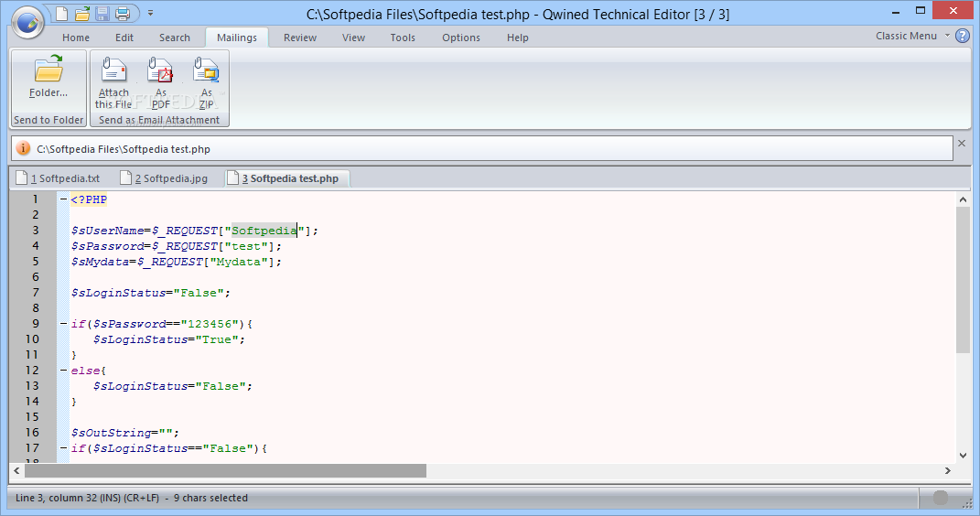Open the Home ribbon tab
Image resolution: width=980 pixels, height=516 pixels.
click(x=76, y=38)
